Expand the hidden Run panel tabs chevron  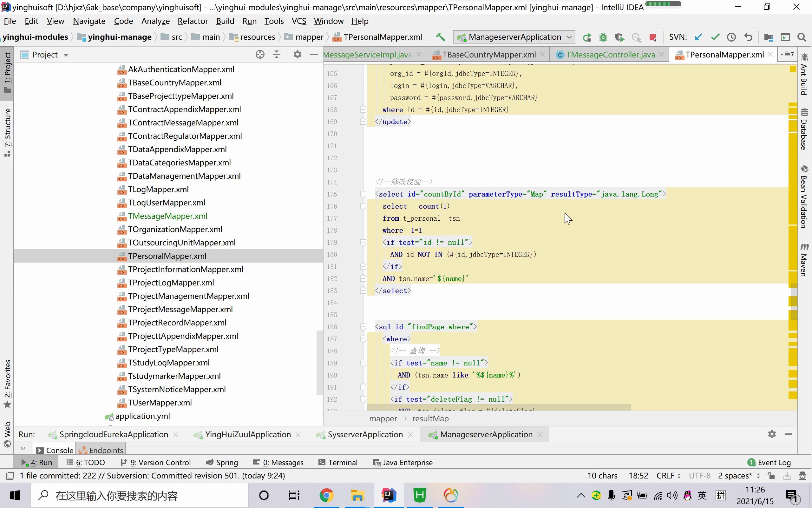click(x=23, y=448)
